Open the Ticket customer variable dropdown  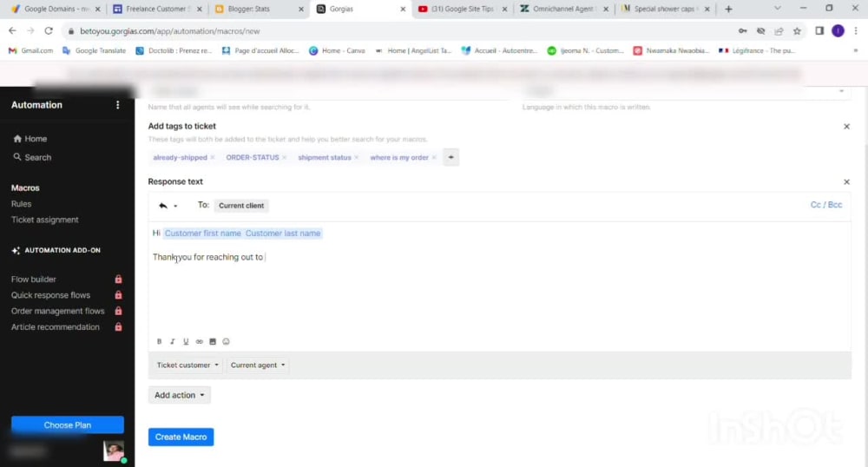click(187, 365)
